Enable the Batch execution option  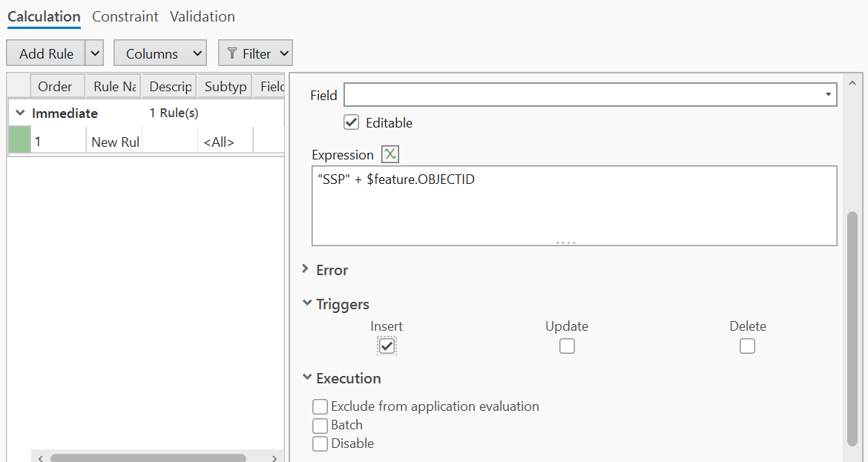pos(320,425)
